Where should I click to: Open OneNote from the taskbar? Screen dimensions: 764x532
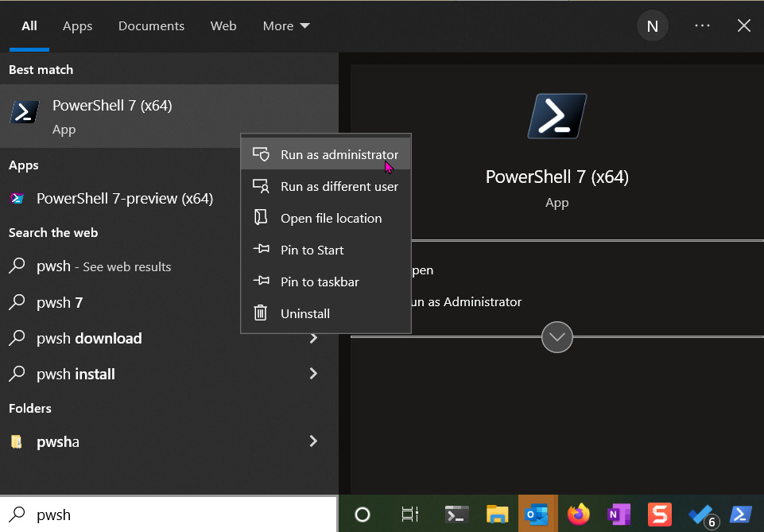619,515
